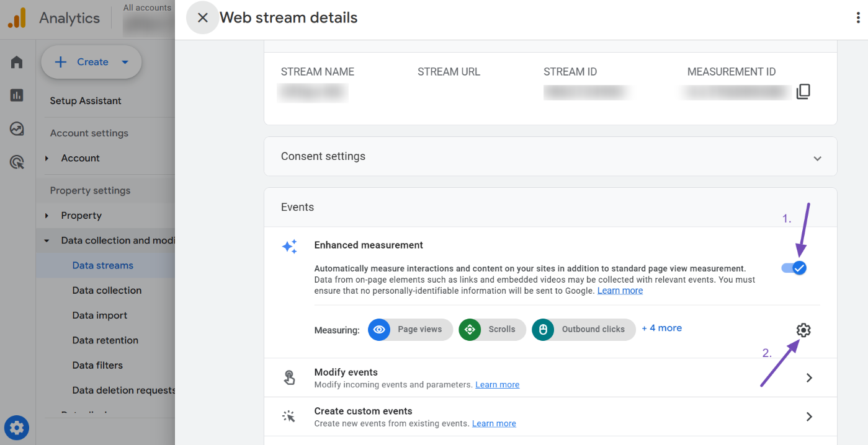This screenshot has width=868, height=445.
Task: Close the Web stream details panel
Action: click(202, 18)
